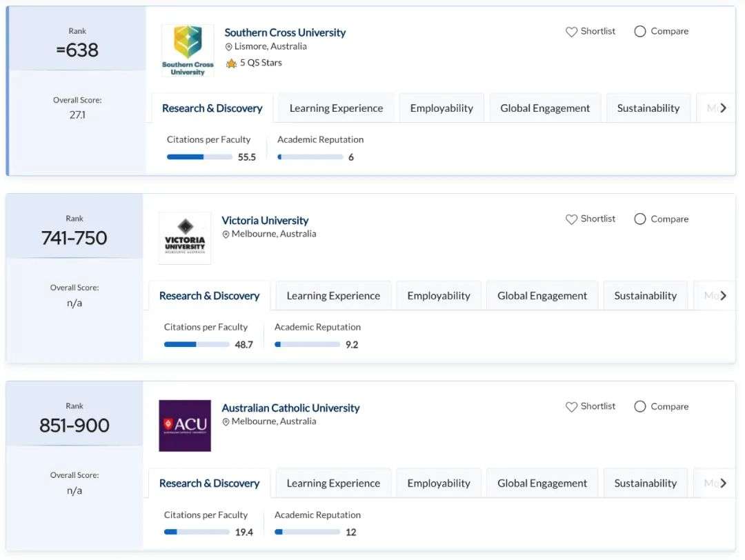Click the QS Stars badge icon
The image size is (745, 560).
(x=231, y=63)
